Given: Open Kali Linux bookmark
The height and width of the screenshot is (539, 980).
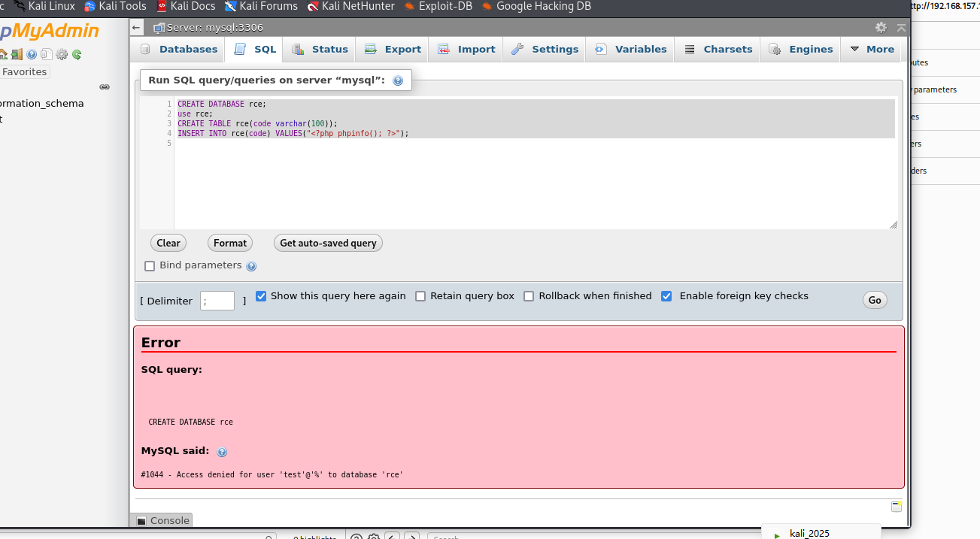Looking at the screenshot, I should (43, 6).
